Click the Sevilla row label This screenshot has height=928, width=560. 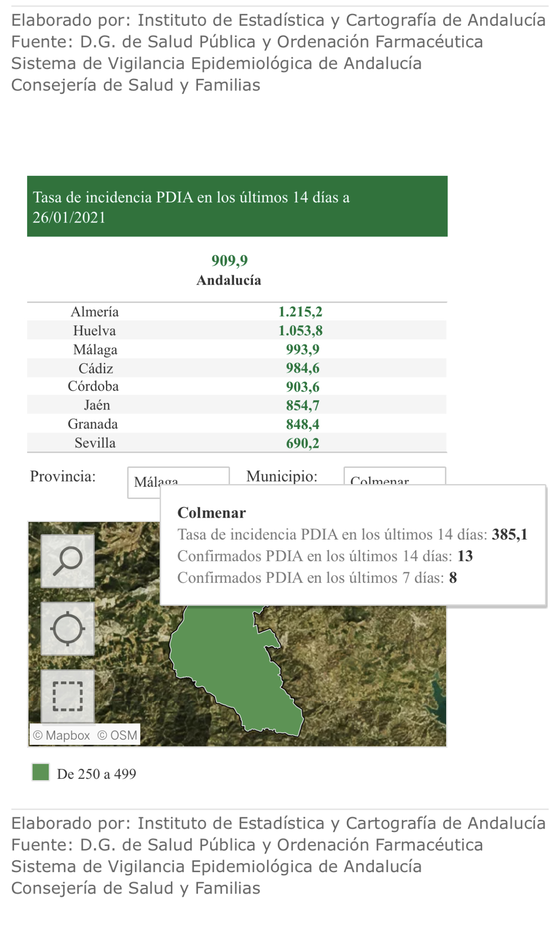95,443
